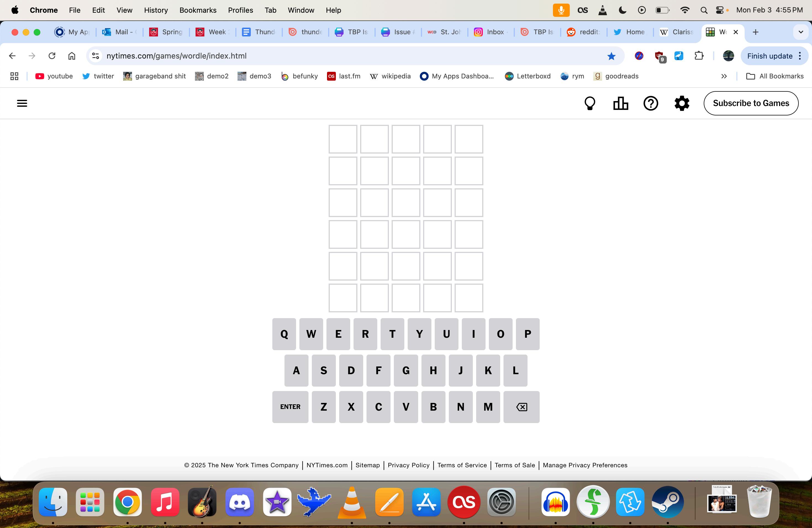Expand the tab search dropdown arrow
812x528 pixels.
[800, 32]
